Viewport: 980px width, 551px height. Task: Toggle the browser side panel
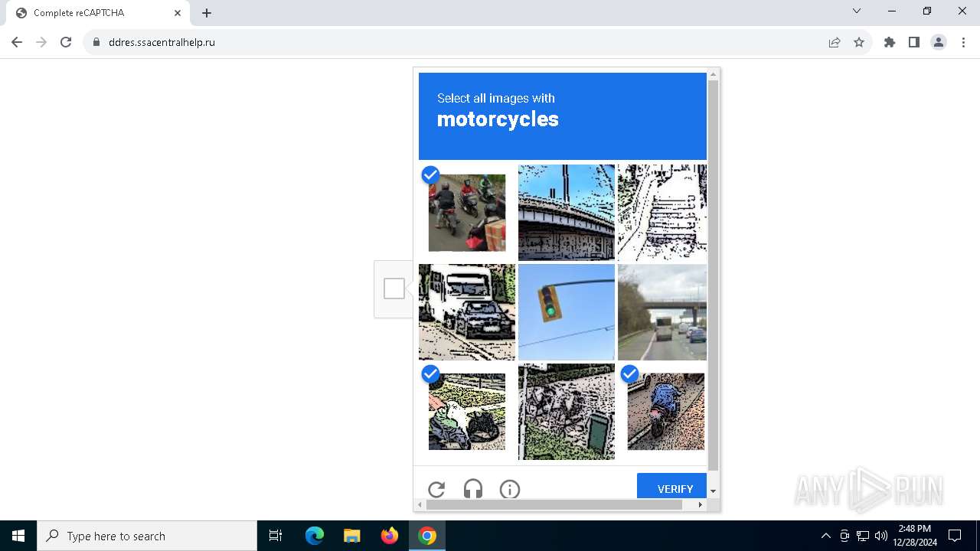pyautogui.click(x=914, y=42)
